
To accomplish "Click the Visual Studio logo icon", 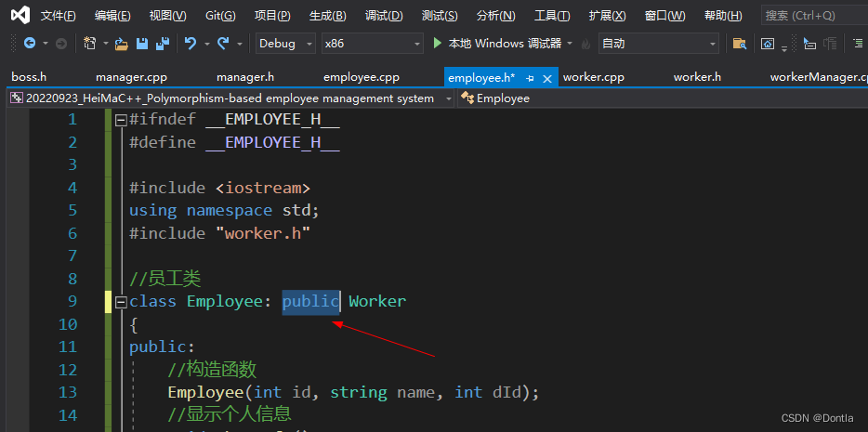I will [20, 15].
